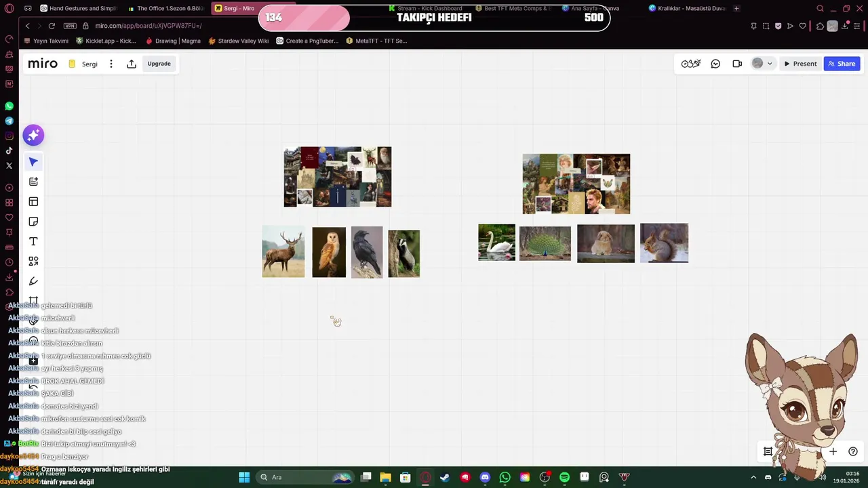868x488 pixels.
Task: Open X (Twitter) in the Opera sidebar
Action: [x=9, y=166]
